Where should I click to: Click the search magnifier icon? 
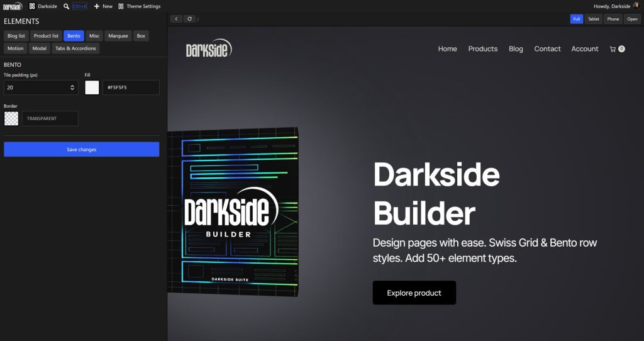[66, 6]
